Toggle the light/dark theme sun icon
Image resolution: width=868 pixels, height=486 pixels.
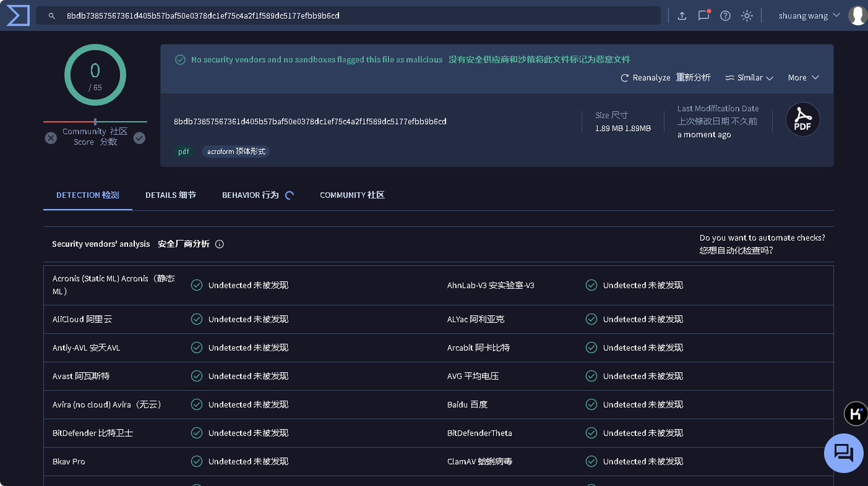pyautogui.click(x=747, y=16)
